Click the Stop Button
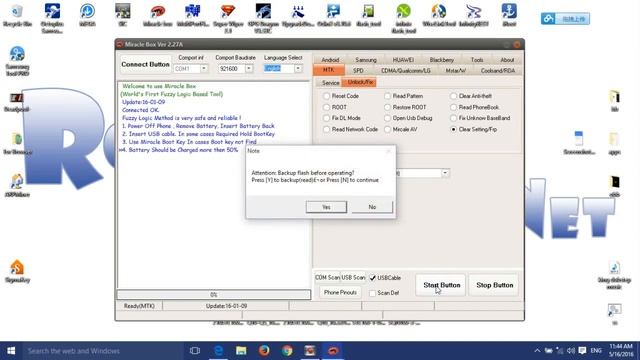 pos(494,285)
